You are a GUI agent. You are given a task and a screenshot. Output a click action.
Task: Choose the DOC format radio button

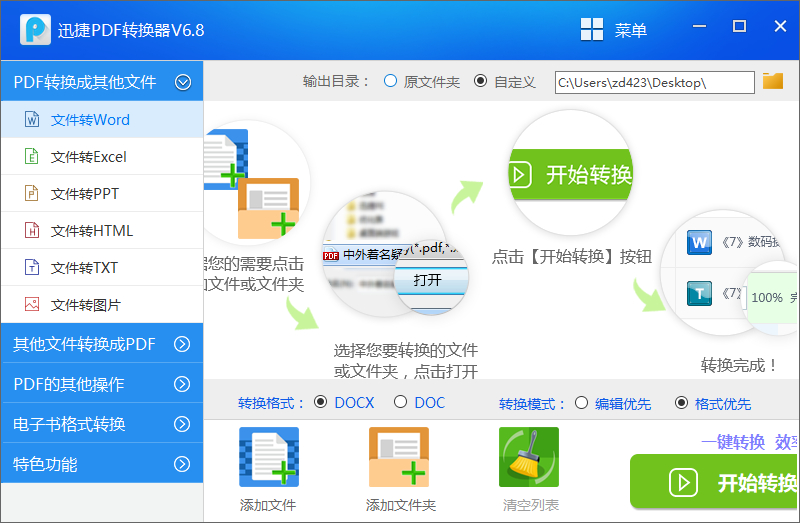401,402
